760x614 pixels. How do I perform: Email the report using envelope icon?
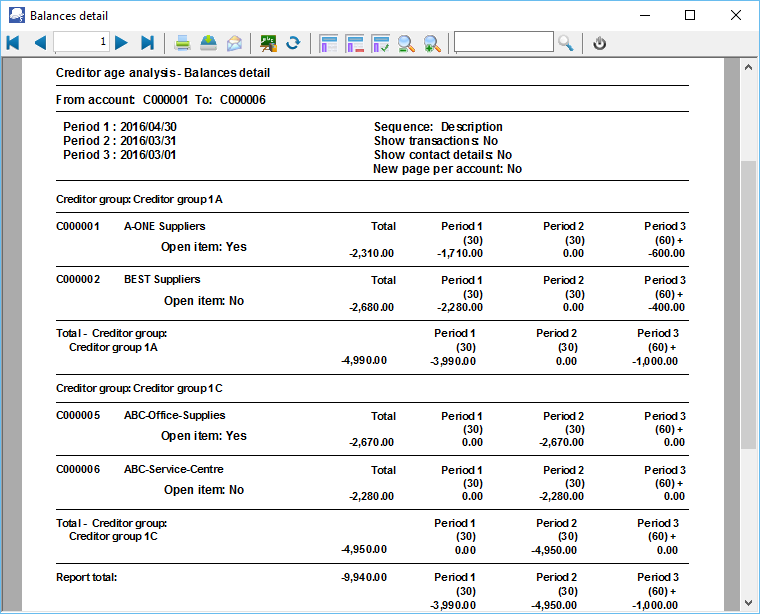[x=234, y=43]
